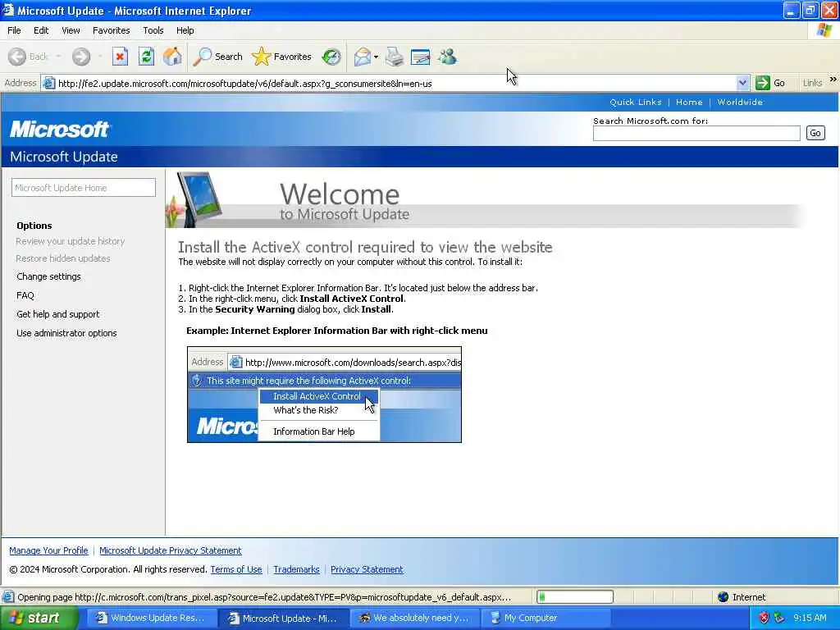Click the page icon in the address bar
The image size is (840, 630).
click(48, 83)
